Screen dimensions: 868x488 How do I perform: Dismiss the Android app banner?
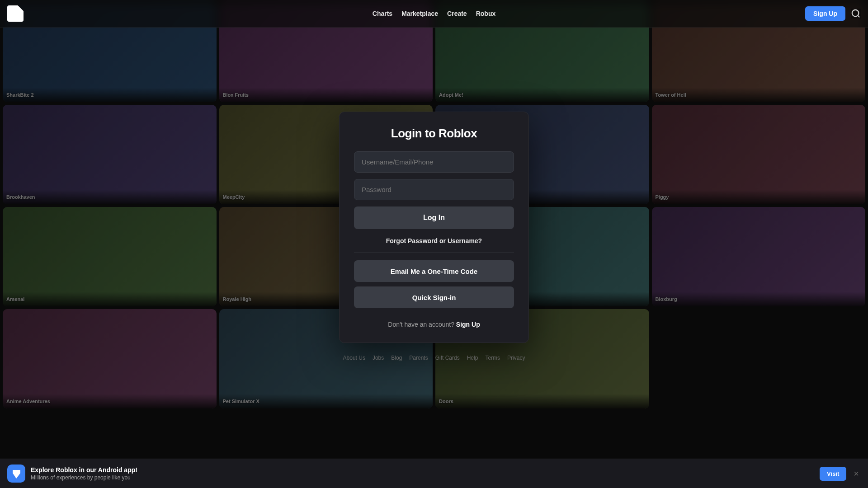[856, 474]
